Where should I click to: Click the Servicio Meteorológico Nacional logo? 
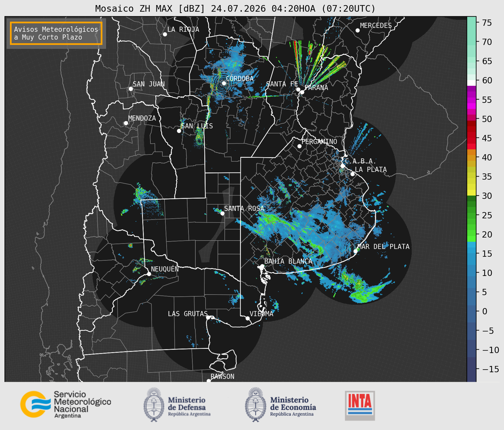pos(66,404)
